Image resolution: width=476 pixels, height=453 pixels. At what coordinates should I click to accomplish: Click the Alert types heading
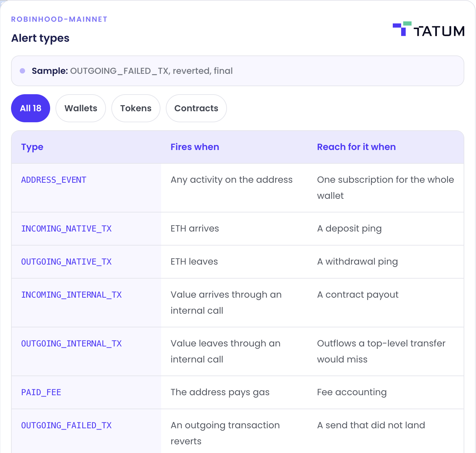point(40,38)
